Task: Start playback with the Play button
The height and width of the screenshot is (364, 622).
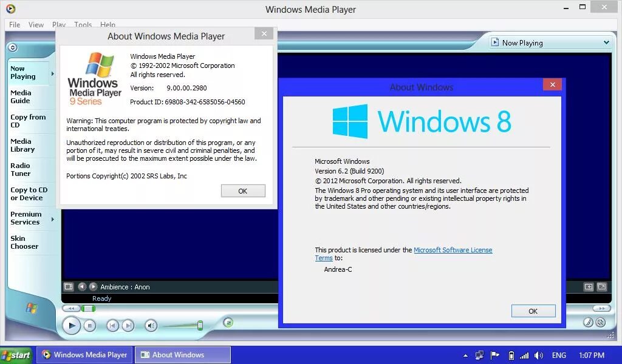Action: [x=72, y=326]
